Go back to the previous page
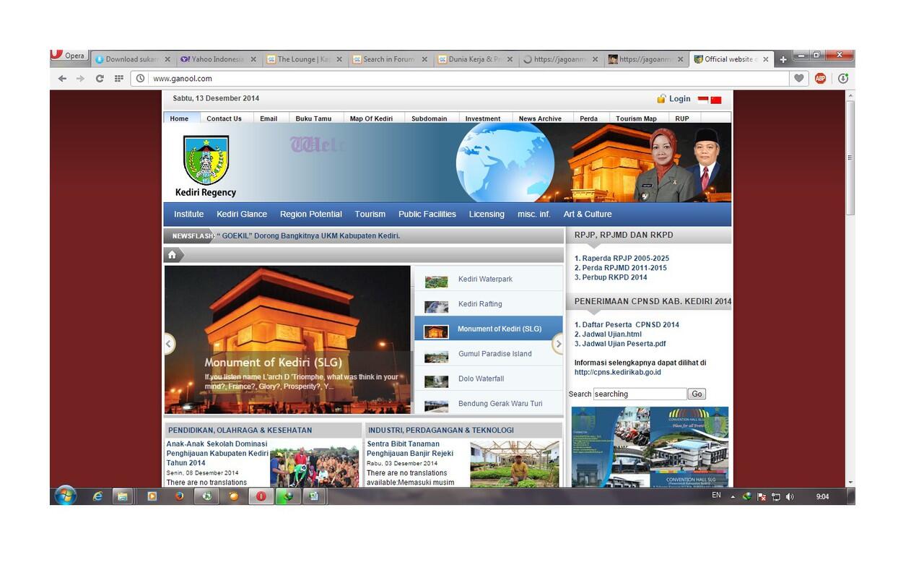 point(62,79)
